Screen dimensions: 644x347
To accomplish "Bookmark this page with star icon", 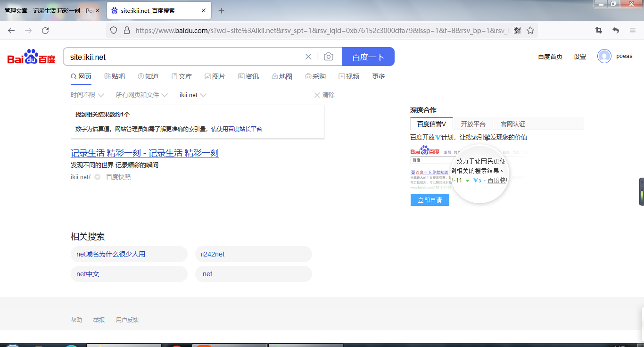I will (x=530, y=31).
